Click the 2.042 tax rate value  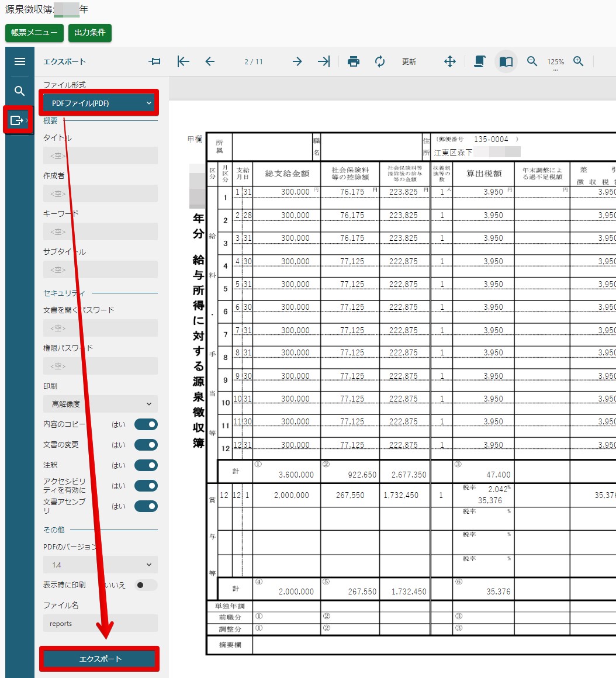(x=497, y=489)
